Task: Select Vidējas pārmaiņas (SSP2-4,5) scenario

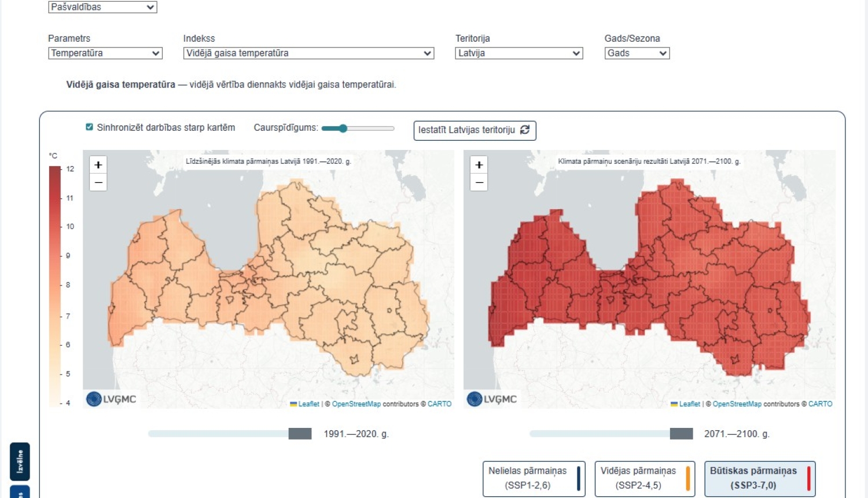Action: click(645, 478)
